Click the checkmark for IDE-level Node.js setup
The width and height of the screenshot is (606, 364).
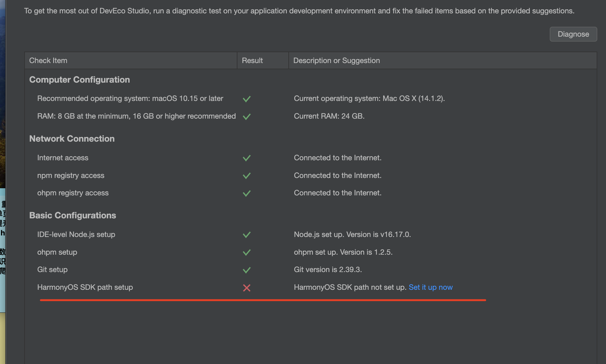click(x=247, y=235)
